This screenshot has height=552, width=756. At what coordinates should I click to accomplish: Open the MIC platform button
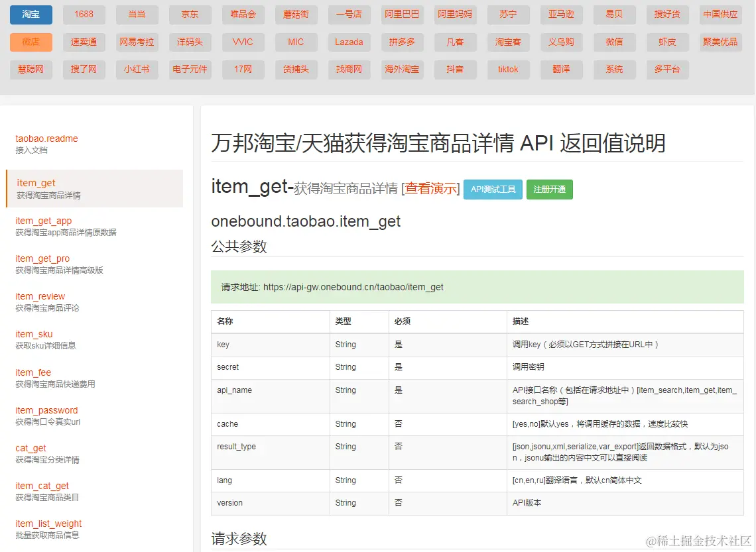click(x=296, y=42)
